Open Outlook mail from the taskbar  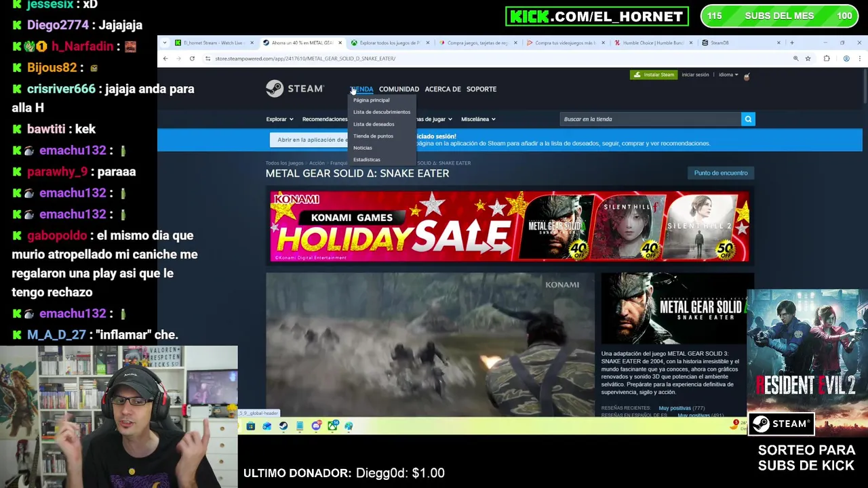[267, 426]
